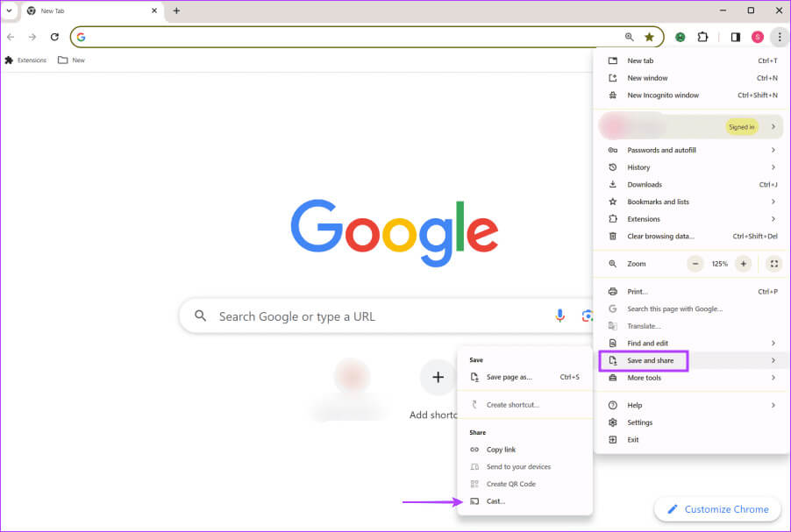Click the 125% zoom value
The height and width of the screenshot is (532, 791).
click(719, 264)
